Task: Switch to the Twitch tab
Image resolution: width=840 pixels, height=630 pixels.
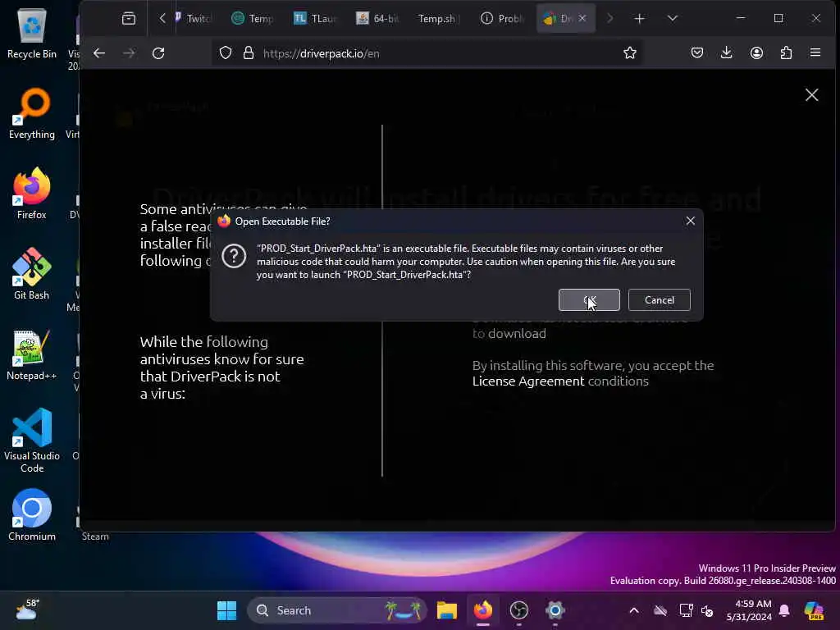Action: click(194, 19)
